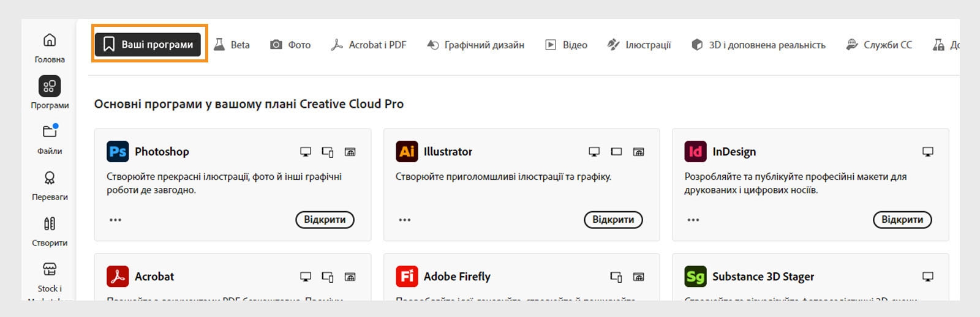This screenshot has width=980, height=317.
Task: Click Adobe Firefly mobile platform icon
Action: tap(616, 277)
